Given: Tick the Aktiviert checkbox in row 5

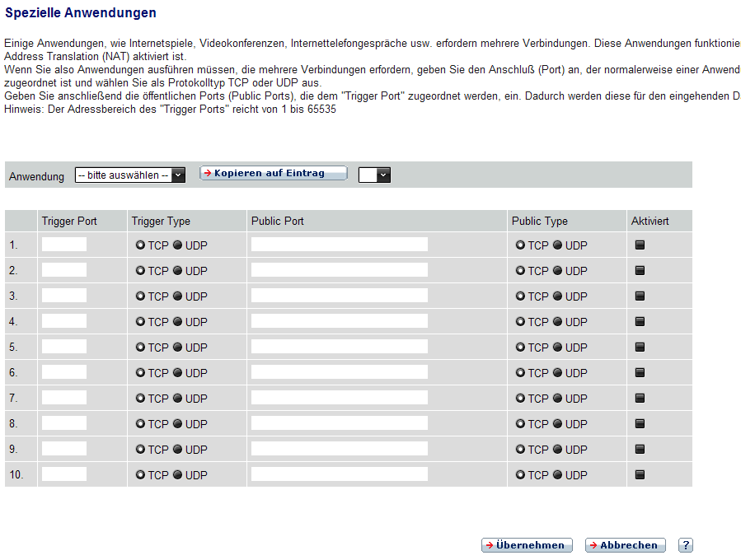Looking at the screenshot, I should [640, 347].
